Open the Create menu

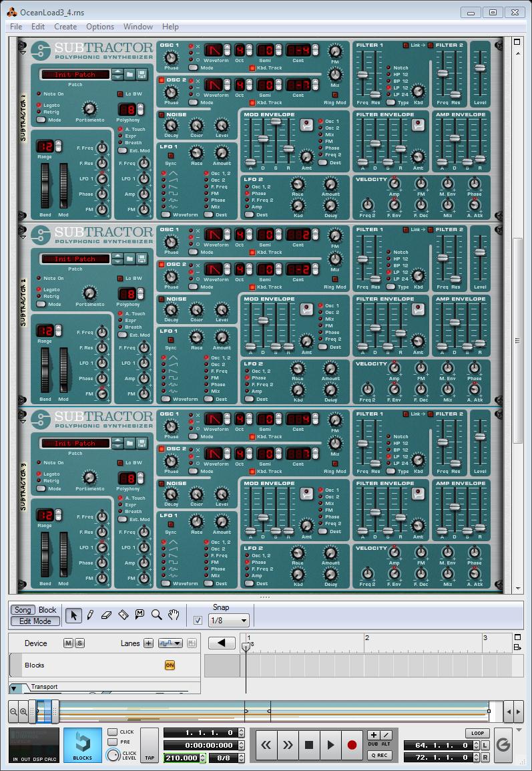65,27
